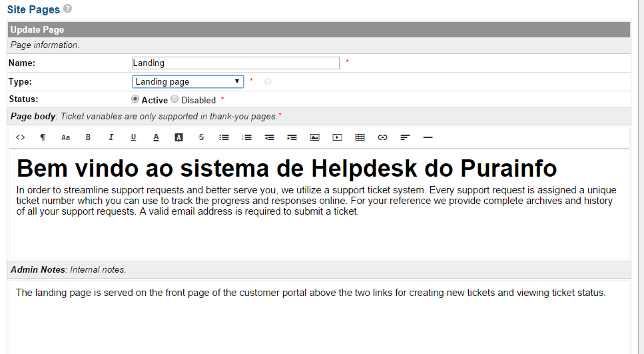Viewport: 644px width, 354px height.
Task: Choose text background color tool
Action: [178, 137]
